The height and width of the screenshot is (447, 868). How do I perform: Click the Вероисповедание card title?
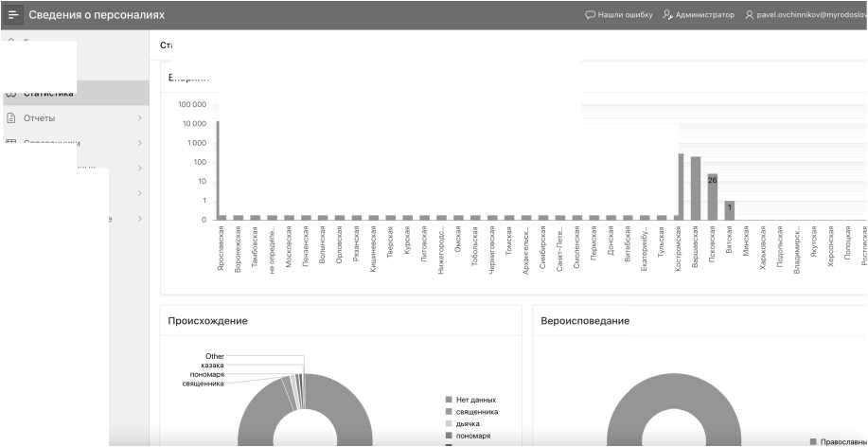pos(585,321)
